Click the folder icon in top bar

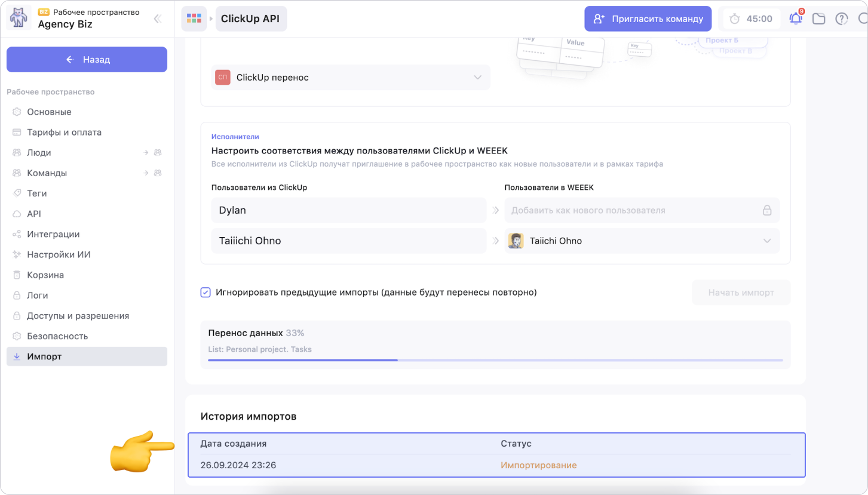click(818, 19)
